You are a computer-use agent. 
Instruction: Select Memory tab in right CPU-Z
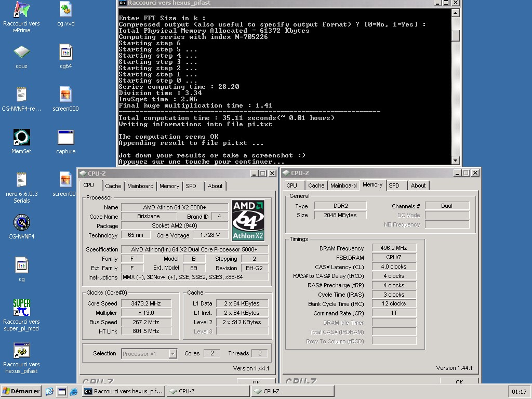click(372, 185)
